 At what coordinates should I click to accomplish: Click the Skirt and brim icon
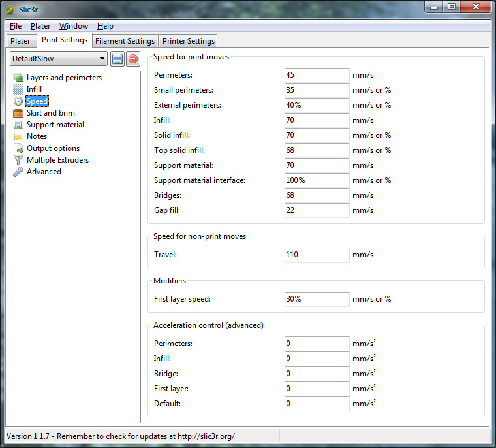tap(18, 113)
